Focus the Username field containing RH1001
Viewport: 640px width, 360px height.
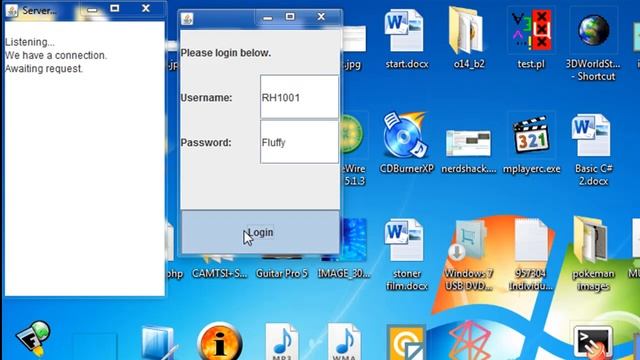(299, 97)
